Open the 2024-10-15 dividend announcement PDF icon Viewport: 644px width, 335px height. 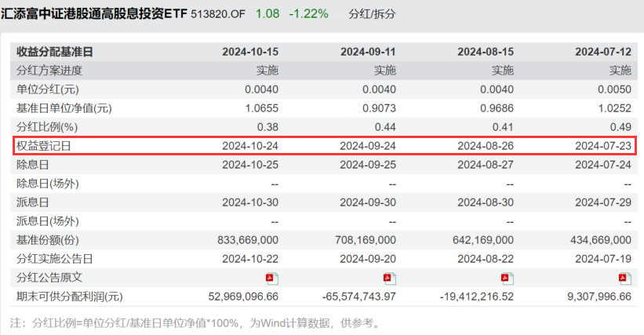click(x=272, y=279)
